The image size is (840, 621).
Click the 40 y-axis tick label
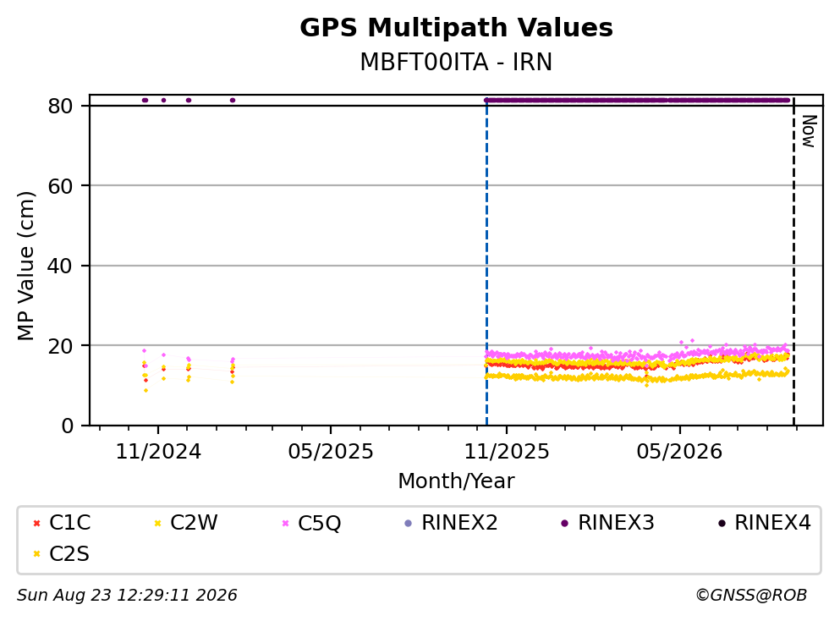click(60, 266)
